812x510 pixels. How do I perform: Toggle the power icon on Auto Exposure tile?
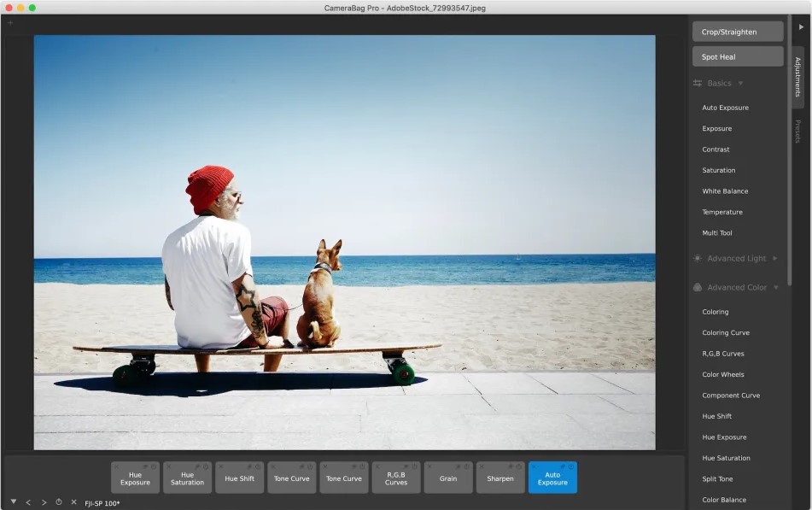pos(571,466)
